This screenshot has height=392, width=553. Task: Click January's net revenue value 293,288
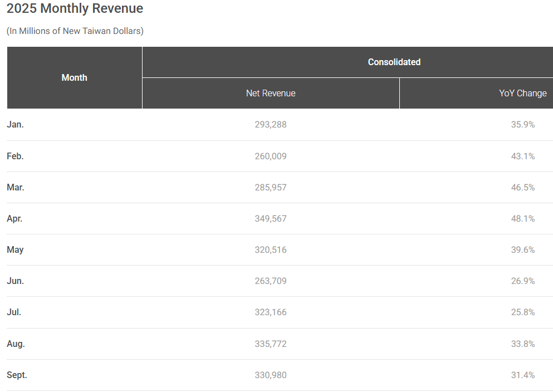[271, 124]
